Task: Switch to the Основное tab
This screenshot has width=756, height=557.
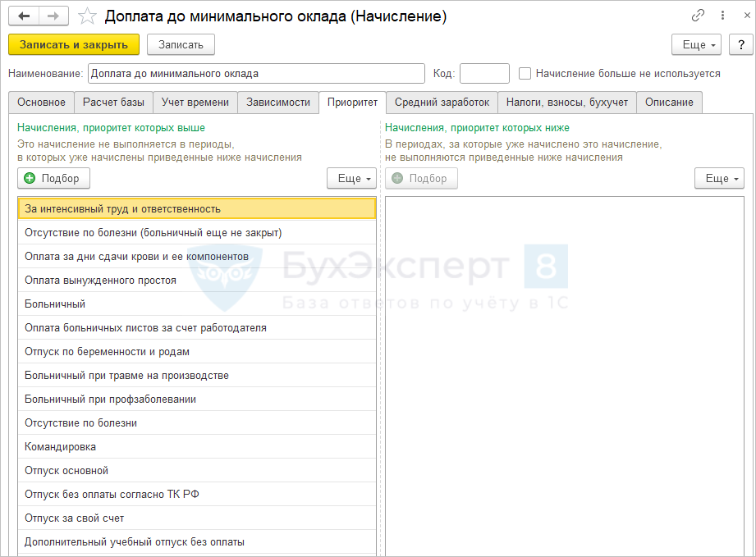Action: tap(40, 103)
